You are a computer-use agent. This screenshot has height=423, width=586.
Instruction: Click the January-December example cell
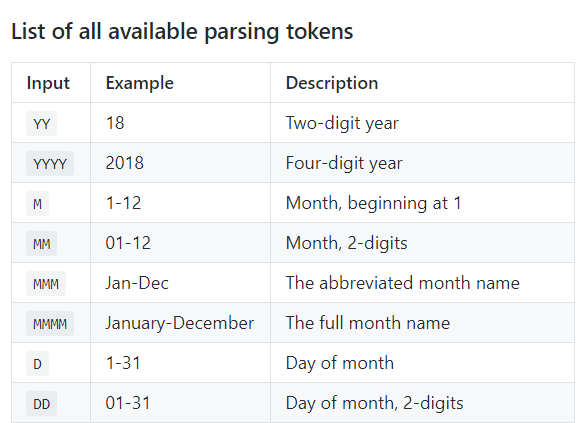point(180,323)
